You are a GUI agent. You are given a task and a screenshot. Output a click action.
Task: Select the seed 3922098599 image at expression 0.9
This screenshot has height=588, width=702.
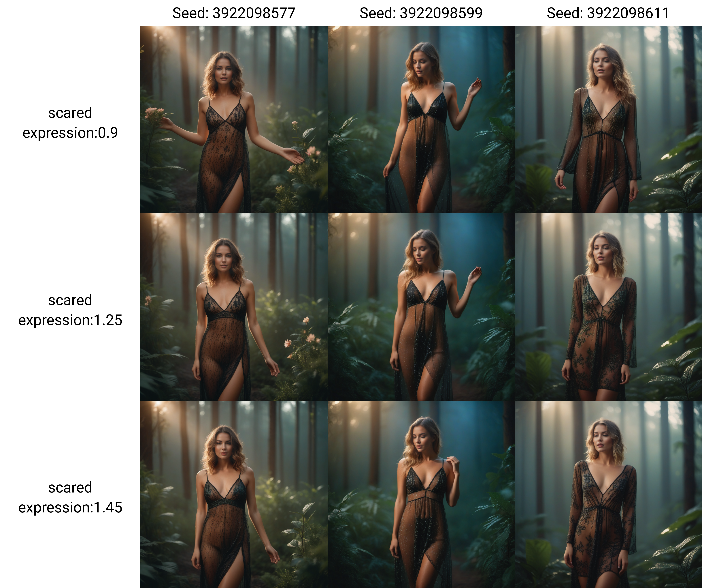pyautogui.click(x=421, y=120)
